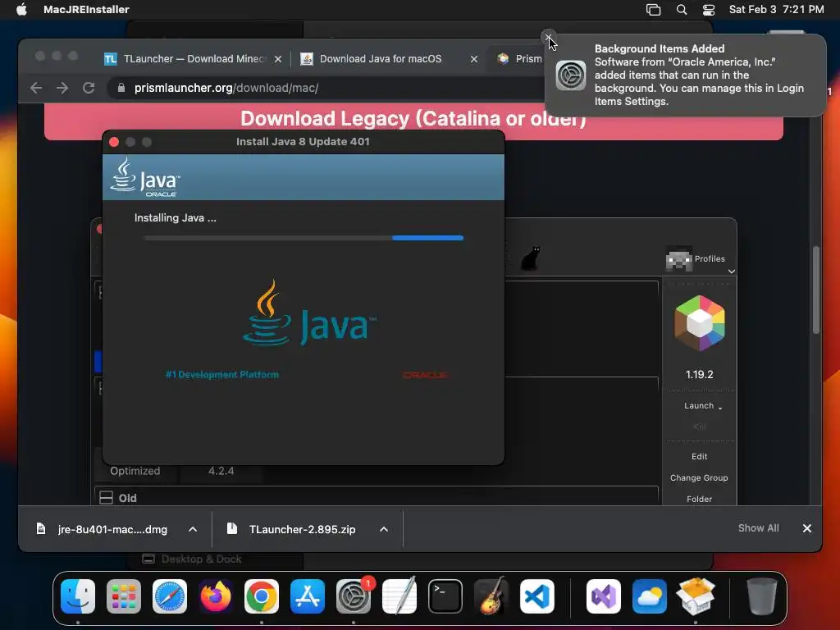Switch to the Prism tab
840x630 pixels.
click(x=519, y=59)
